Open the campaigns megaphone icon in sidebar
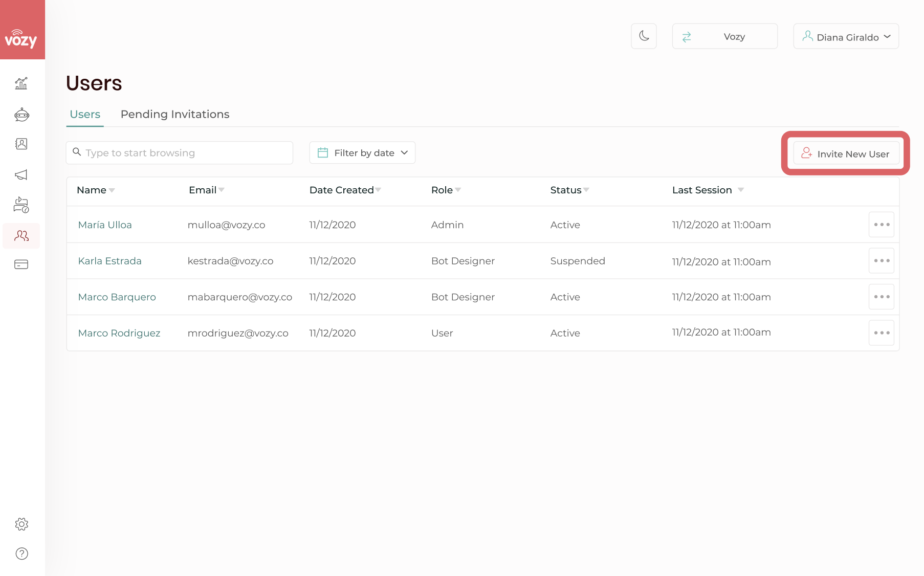This screenshot has width=924, height=576. (21, 175)
